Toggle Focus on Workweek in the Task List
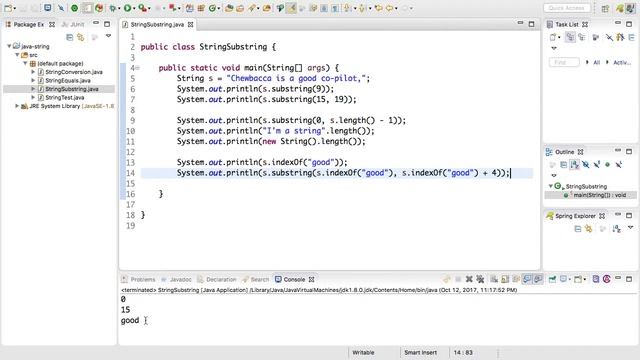This screenshot has width=640, height=360. (x=596, y=37)
